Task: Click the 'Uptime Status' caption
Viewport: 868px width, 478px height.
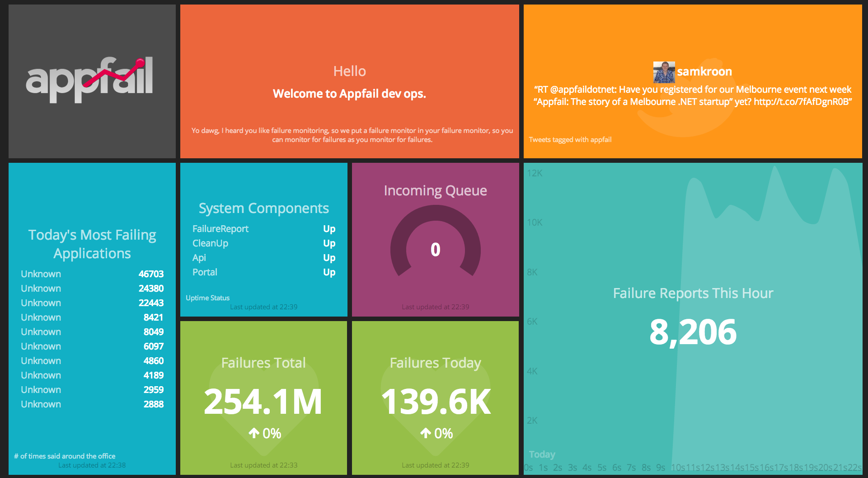Action: (208, 298)
